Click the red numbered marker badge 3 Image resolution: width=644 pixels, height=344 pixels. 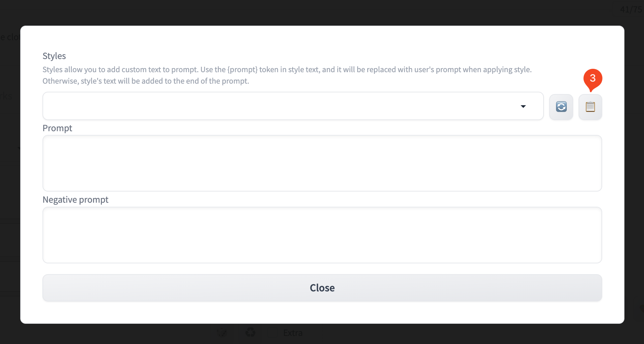click(593, 78)
